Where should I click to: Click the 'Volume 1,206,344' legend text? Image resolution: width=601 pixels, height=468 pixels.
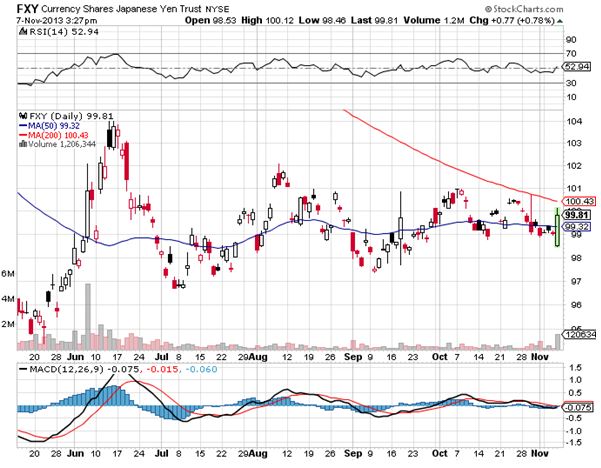tap(62, 144)
